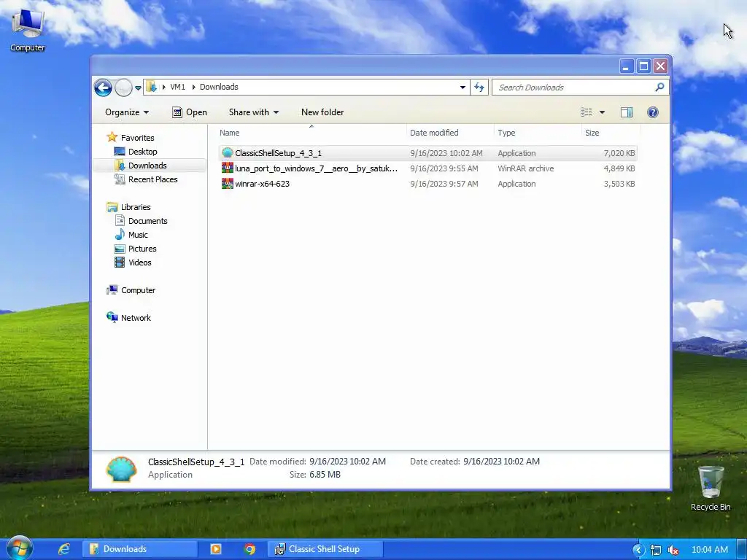Click the large shell icon in details pane
This screenshot has height=560, width=747.
pos(122,469)
